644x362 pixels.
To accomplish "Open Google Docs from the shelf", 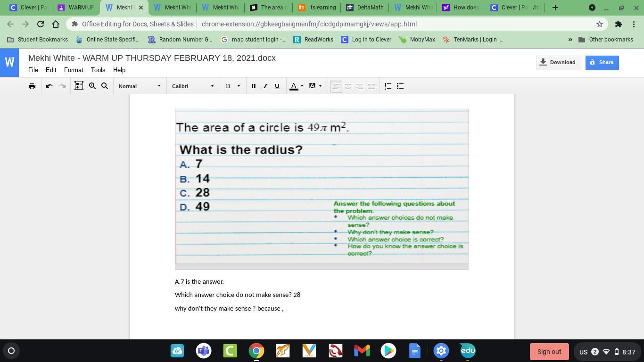I will tap(415, 351).
